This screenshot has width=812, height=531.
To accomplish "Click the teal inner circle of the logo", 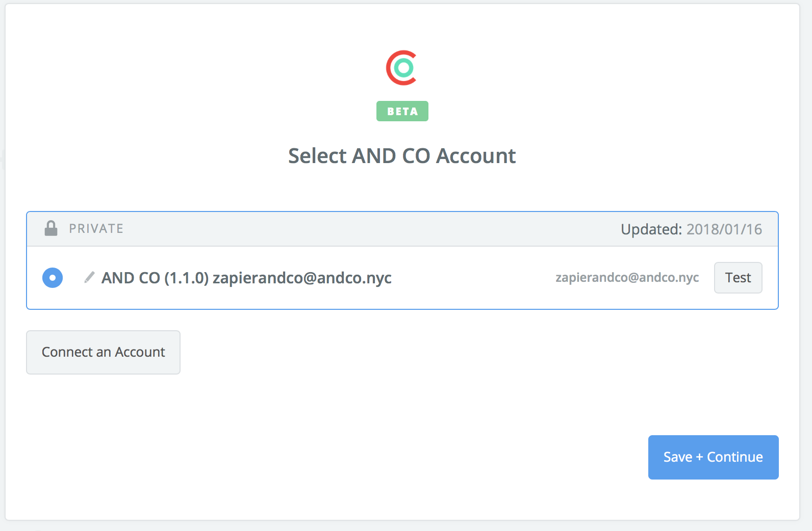I will pos(404,67).
